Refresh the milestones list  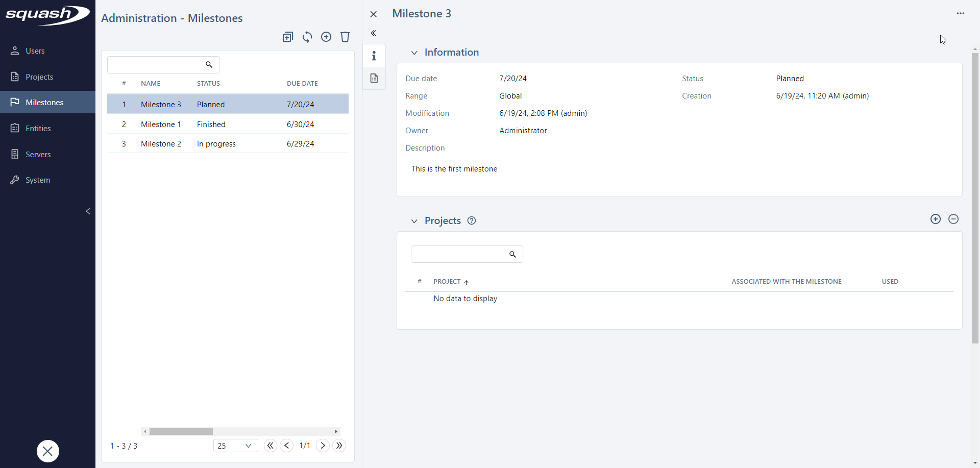point(307,37)
